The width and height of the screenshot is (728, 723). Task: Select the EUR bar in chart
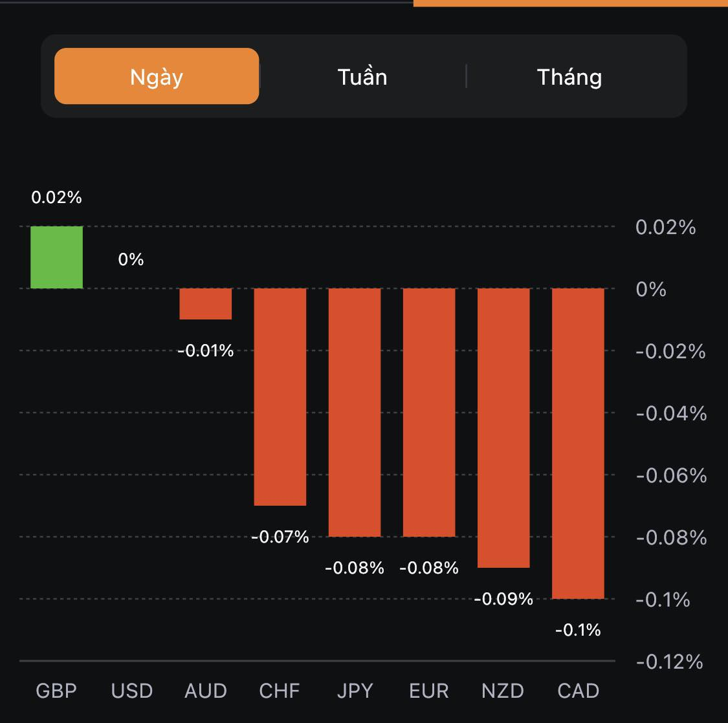tap(429, 412)
